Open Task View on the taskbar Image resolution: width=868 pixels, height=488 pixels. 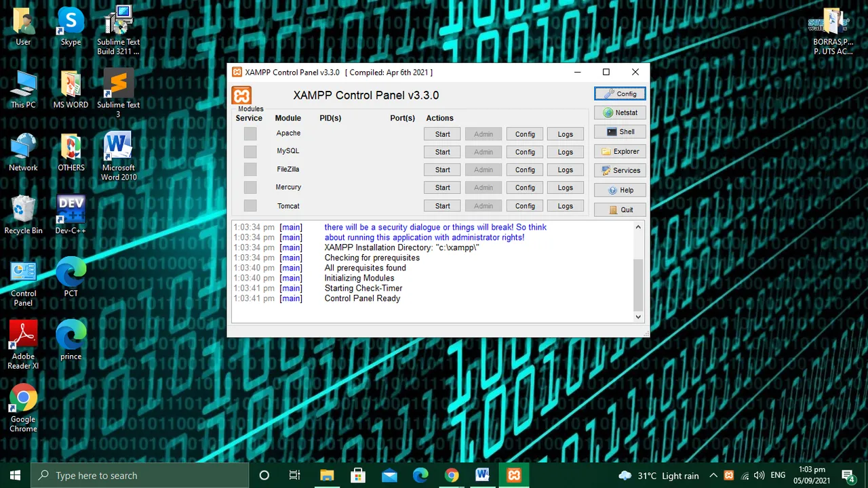click(x=294, y=475)
